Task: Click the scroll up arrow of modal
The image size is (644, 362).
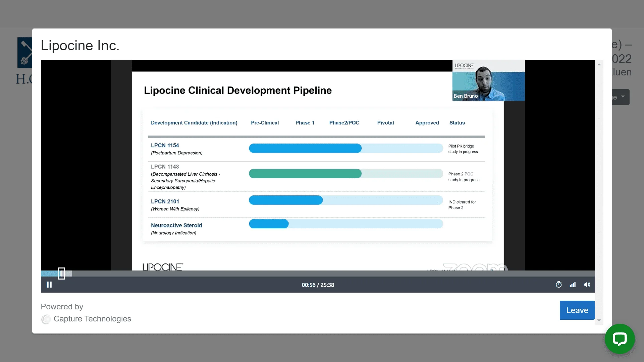Action: coord(599,64)
